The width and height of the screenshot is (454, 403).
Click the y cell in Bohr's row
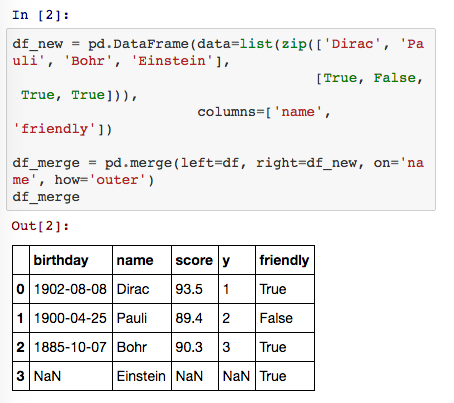click(237, 347)
